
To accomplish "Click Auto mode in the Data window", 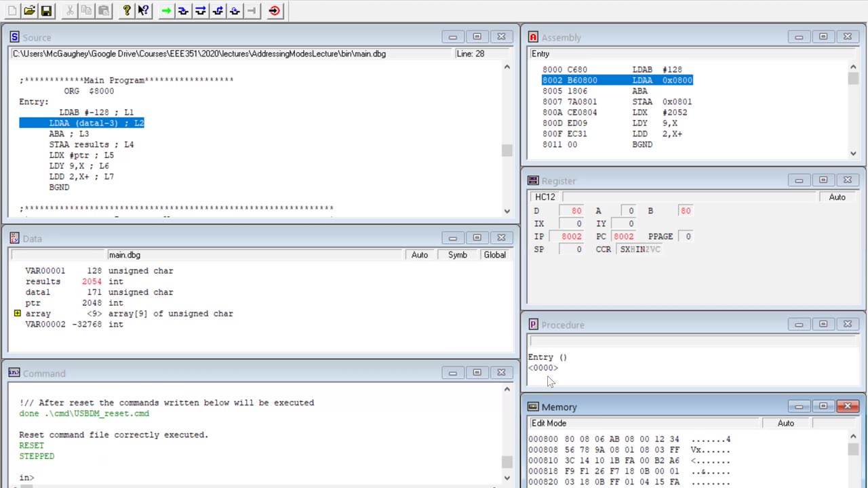I will 420,255.
